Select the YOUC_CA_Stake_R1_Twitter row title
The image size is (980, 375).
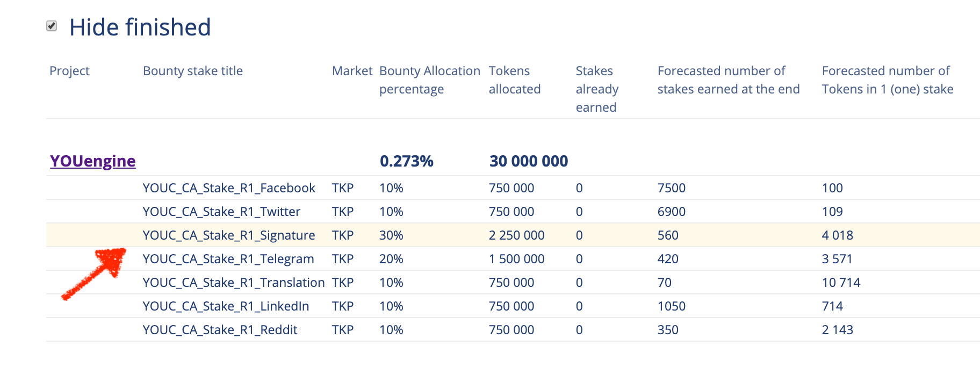coord(221,212)
